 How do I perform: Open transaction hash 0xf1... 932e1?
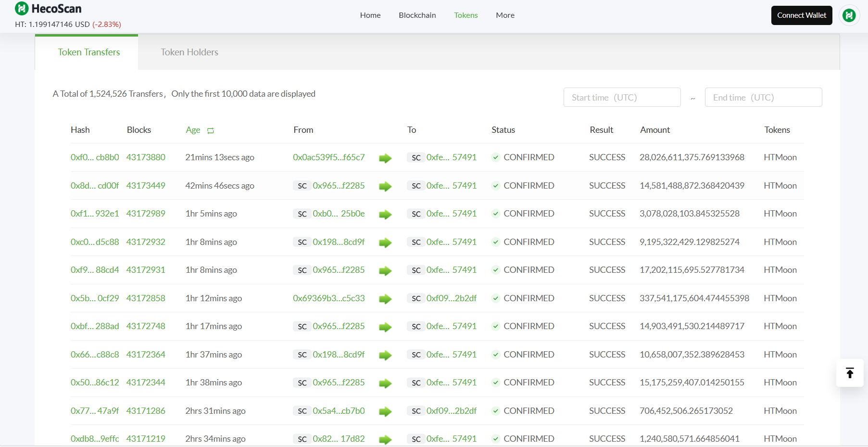tap(95, 214)
